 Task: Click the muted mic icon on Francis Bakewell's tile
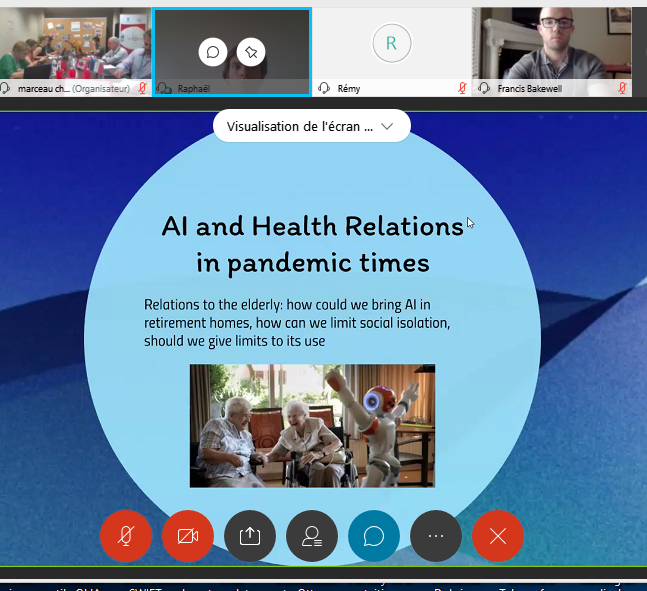click(622, 88)
